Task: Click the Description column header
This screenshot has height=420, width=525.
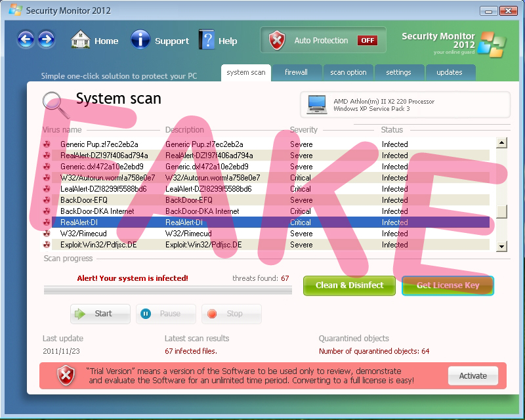Action: tap(184, 130)
